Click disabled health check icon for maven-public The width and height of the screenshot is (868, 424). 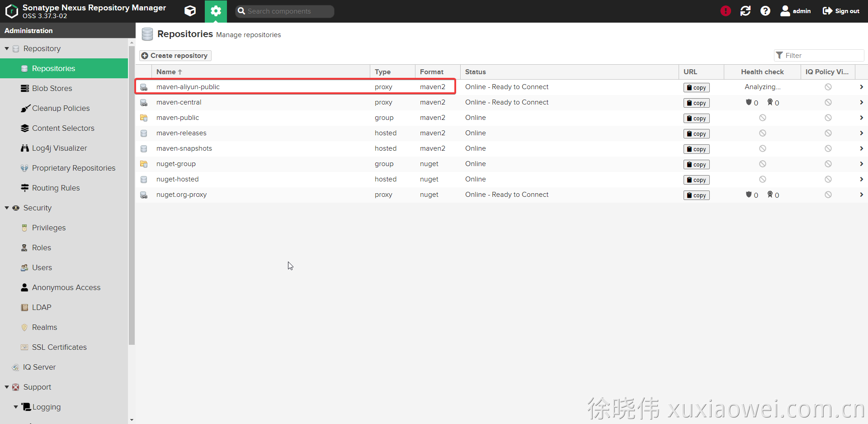(x=763, y=118)
